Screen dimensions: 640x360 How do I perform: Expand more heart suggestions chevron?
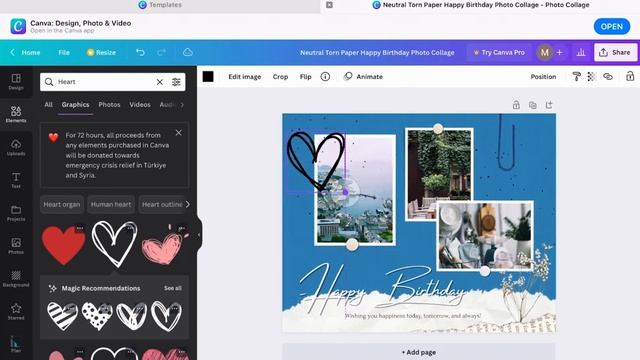tap(187, 204)
